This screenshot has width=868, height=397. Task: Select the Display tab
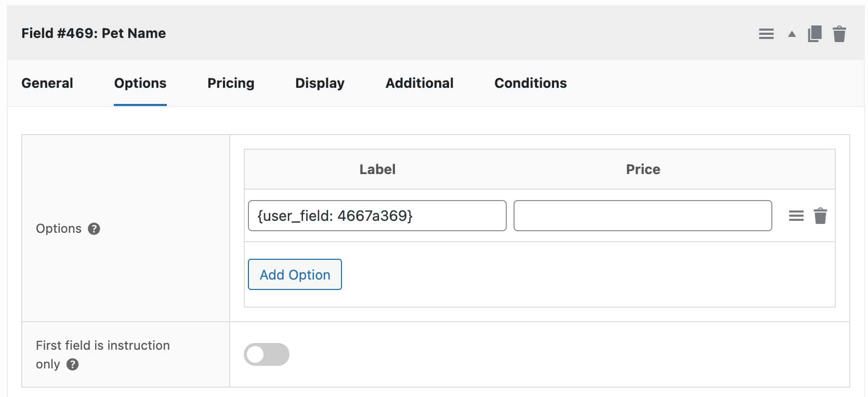click(x=320, y=83)
